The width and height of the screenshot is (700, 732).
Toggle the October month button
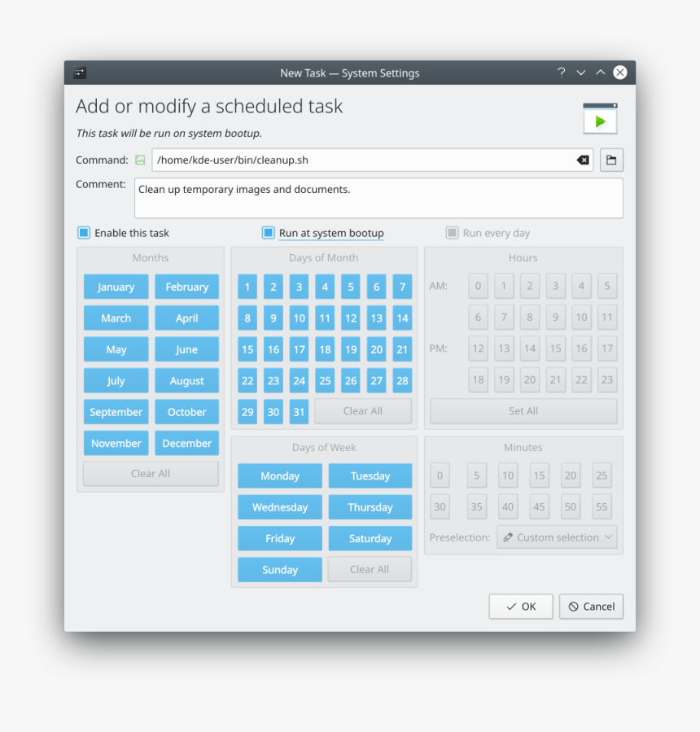coord(186,412)
